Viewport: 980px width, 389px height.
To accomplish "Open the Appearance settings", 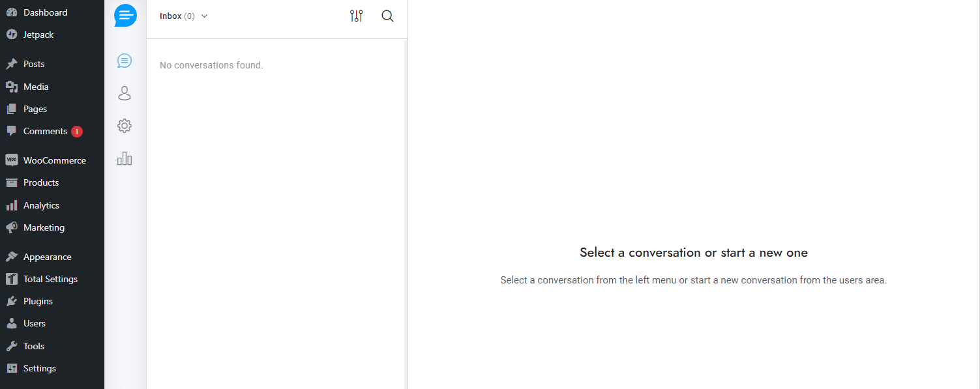I will 48,256.
